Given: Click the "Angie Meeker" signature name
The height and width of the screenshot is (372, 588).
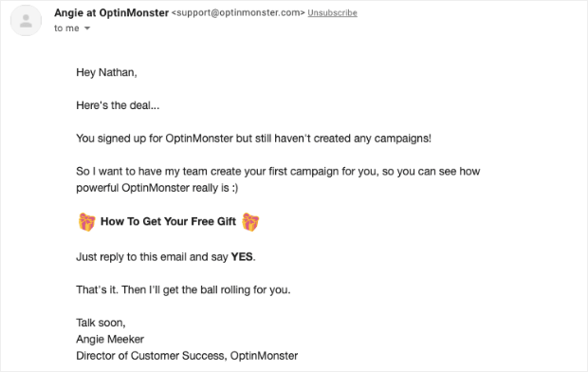Looking at the screenshot, I should click(110, 339).
